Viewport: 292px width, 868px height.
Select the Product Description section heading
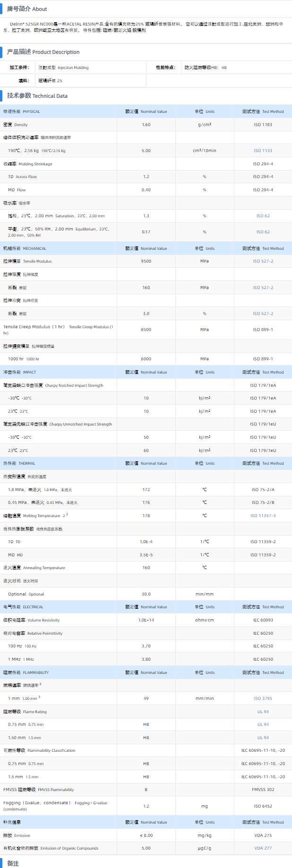pyautogui.click(x=43, y=52)
